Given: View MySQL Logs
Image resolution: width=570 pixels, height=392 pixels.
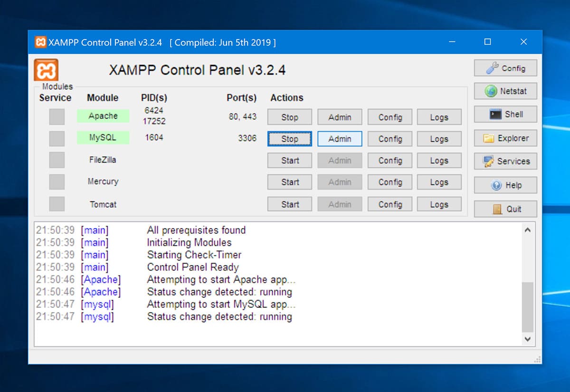Looking at the screenshot, I should (x=439, y=139).
